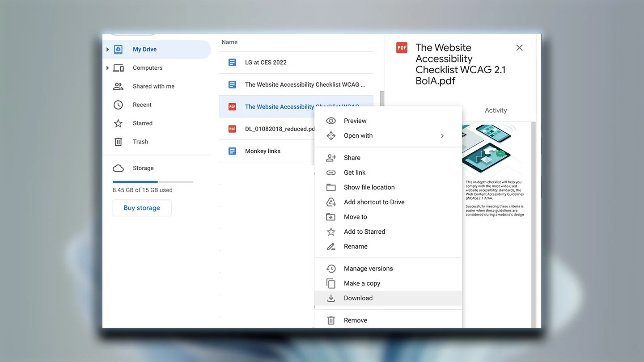Click the Computers label in sidebar

click(148, 68)
